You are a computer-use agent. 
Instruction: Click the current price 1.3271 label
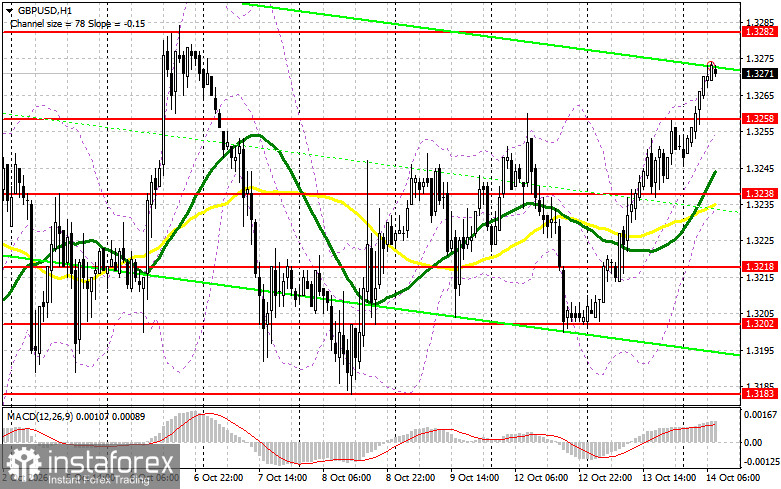pyautogui.click(x=759, y=74)
